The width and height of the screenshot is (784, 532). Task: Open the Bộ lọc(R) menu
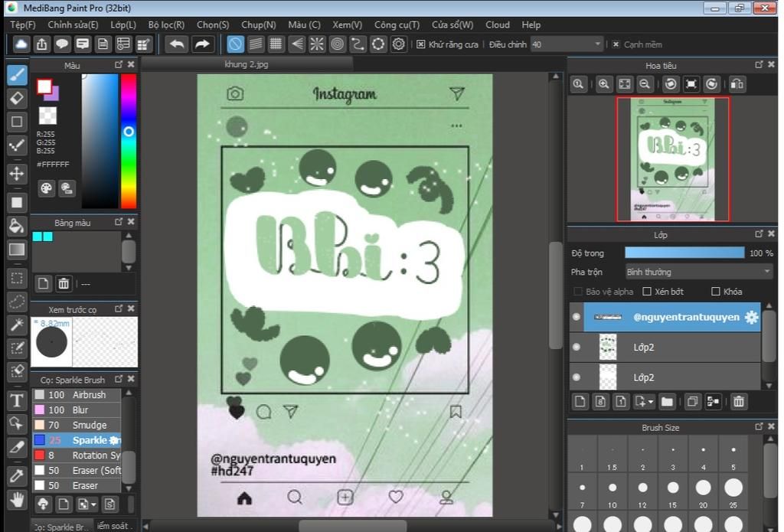[166, 24]
